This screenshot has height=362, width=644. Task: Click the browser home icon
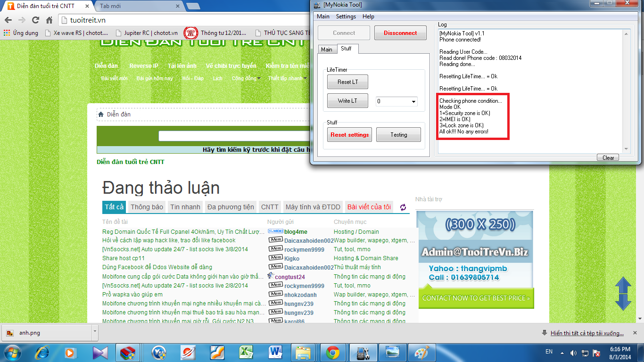click(49, 20)
